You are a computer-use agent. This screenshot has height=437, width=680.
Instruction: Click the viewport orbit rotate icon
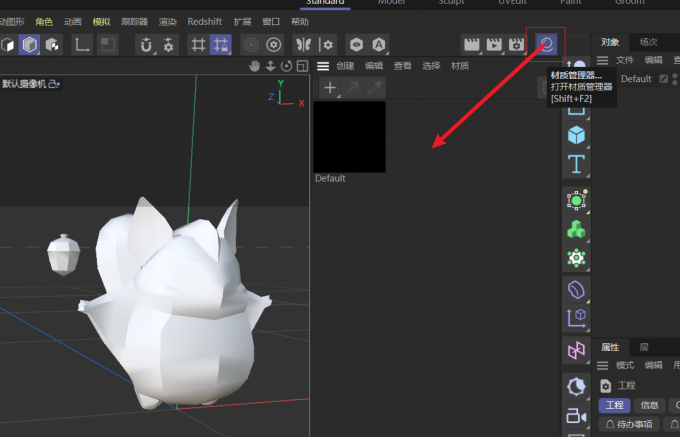[286, 66]
